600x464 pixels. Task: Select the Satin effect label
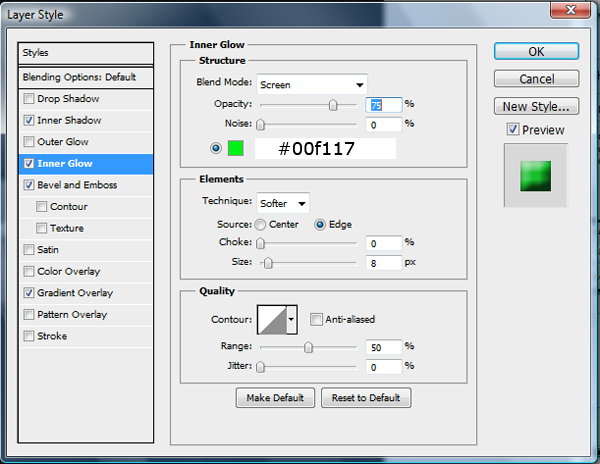48,249
